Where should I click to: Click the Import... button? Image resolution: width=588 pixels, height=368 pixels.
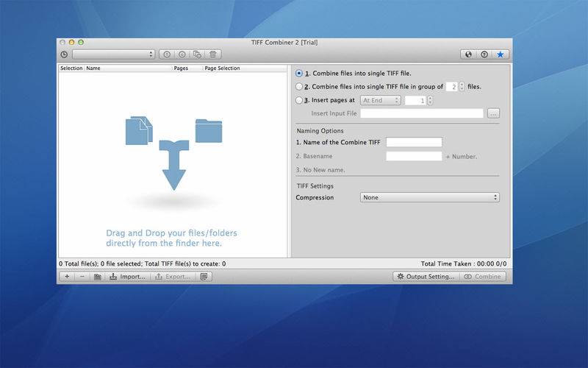[127, 277]
